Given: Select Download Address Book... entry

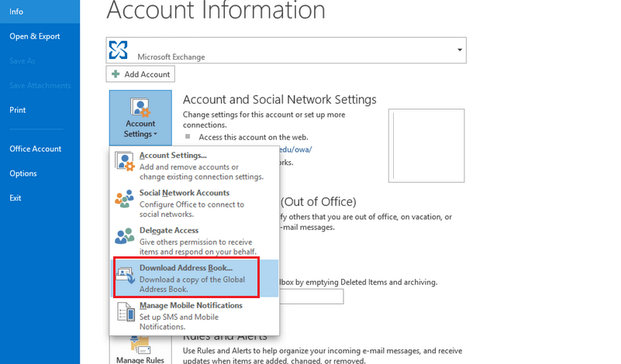Looking at the screenshot, I should 195,278.
